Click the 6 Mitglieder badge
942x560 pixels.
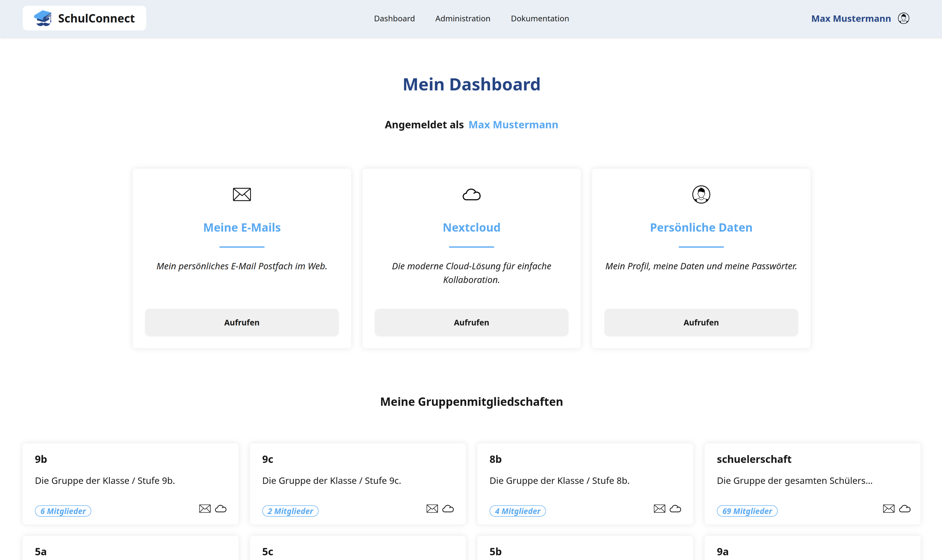pyautogui.click(x=63, y=511)
